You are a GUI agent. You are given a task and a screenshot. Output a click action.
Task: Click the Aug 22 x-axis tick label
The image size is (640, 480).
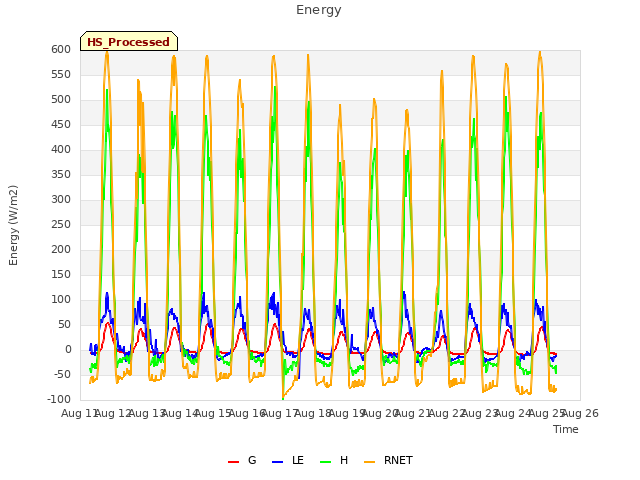[447, 413]
